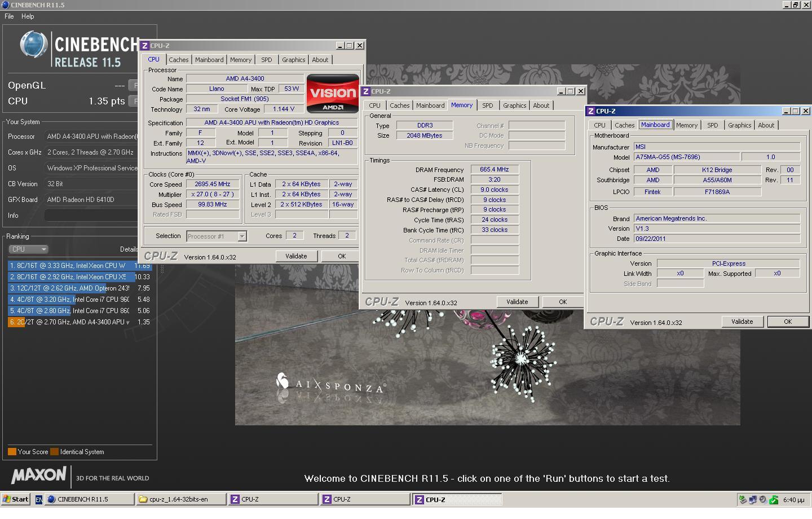Screen dimensions: 812x519
Task: Click the Cinebench globe logo icon
Action: tap(33, 45)
